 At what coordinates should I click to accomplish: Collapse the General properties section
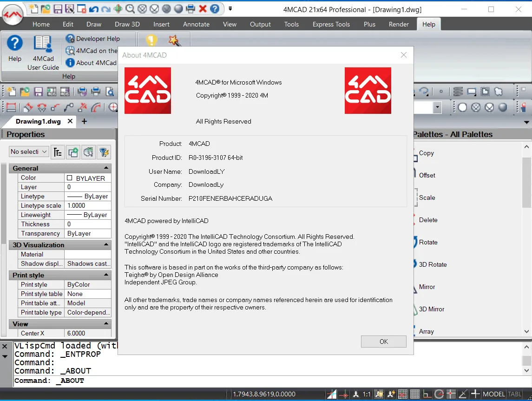tap(106, 168)
